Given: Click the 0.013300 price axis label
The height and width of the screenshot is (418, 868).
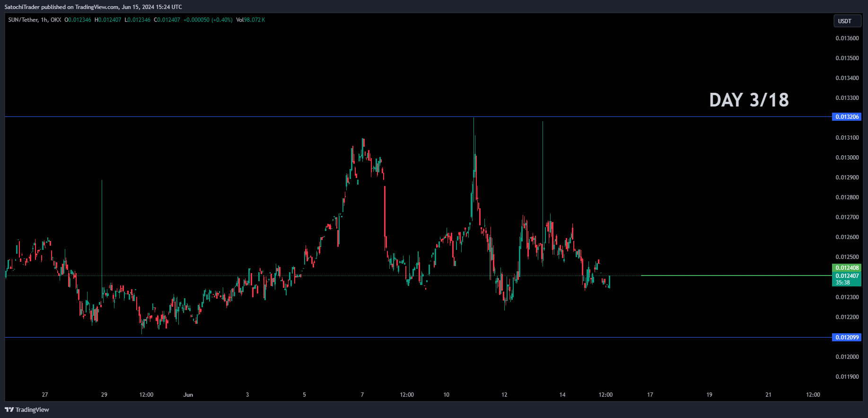Looking at the screenshot, I should point(847,98).
